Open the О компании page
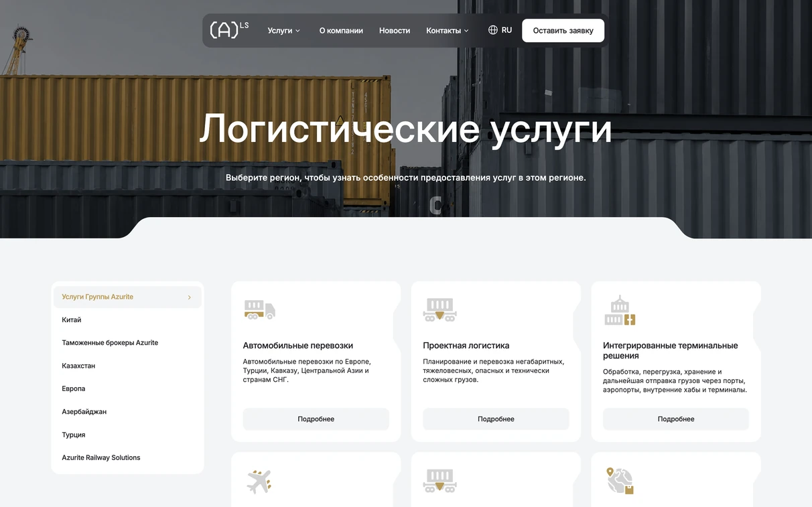This screenshot has width=812, height=507. [x=341, y=31]
